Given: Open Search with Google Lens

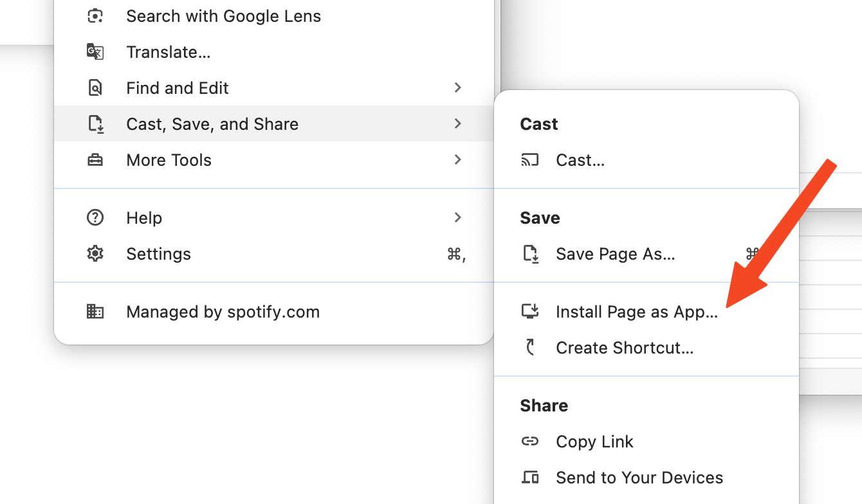Looking at the screenshot, I should [x=223, y=16].
